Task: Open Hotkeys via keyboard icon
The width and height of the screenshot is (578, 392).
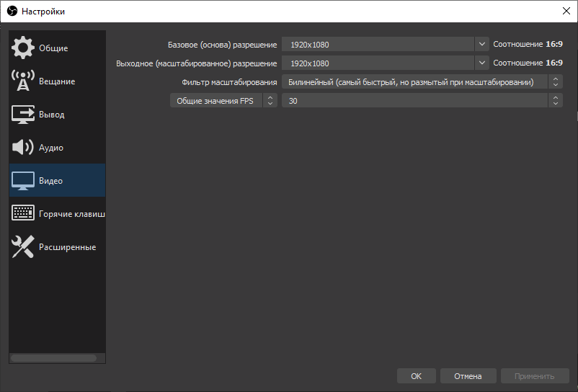Action: pyautogui.click(x=23, y=214)
